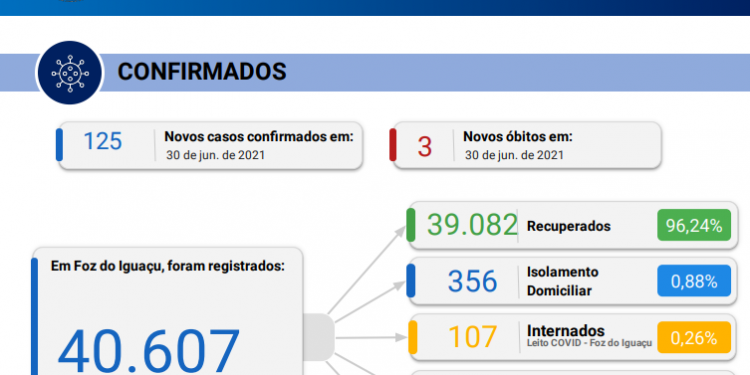
Task: Click 'Leito COVID - Foz do Iguaçu' subtitle
Action: pos(589,343)
